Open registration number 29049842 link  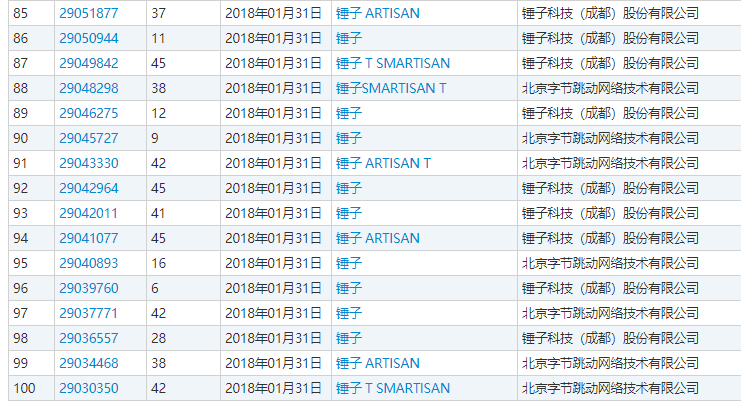click(x=88, y=63)
